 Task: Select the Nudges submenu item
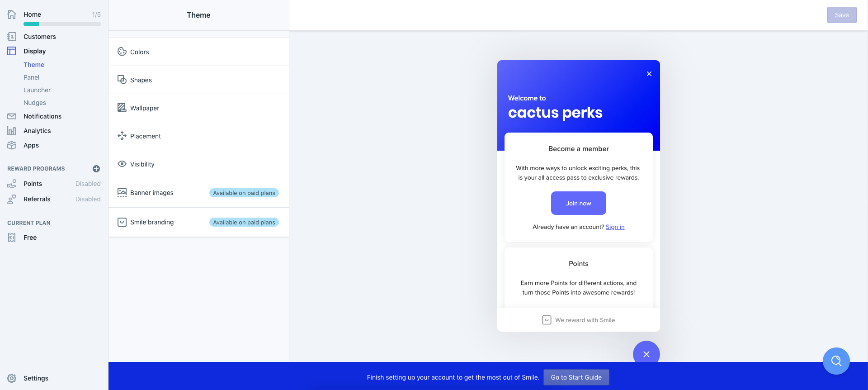click(x=35, y=103)
